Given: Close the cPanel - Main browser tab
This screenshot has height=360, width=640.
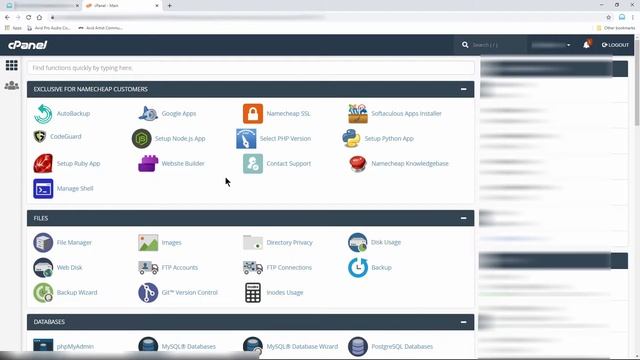Looking at the screenshot, I should (x=157, y=6).
